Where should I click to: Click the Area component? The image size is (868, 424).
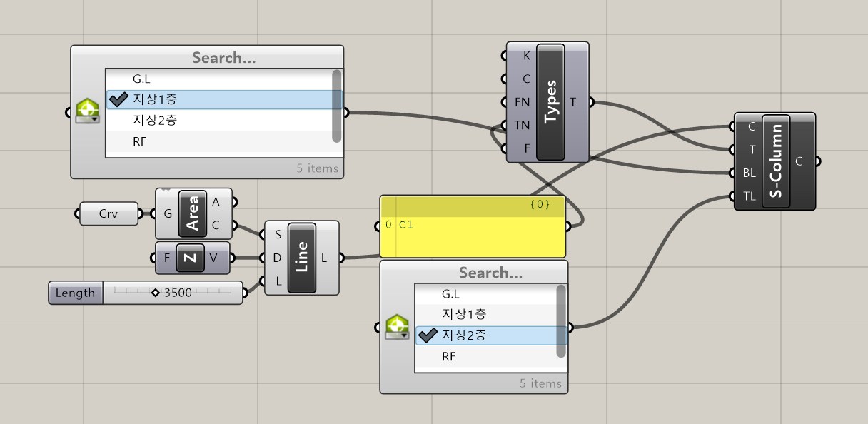(x=193, y=213)
